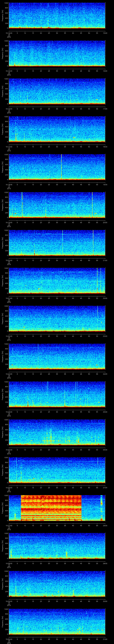Click the '19:21:00' time label

(9, 298)
